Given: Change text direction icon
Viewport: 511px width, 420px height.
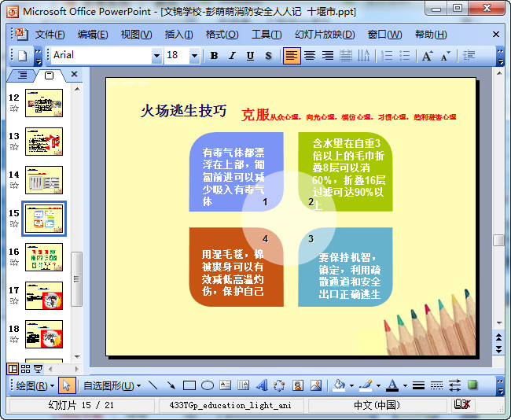Looking at the screenshot, I should click(363, 56).
